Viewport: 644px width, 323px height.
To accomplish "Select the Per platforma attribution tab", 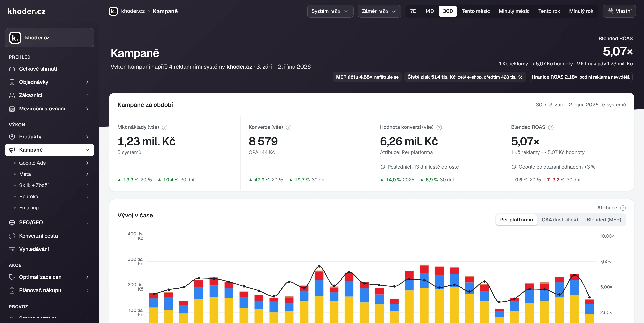I will coord(516,220).
